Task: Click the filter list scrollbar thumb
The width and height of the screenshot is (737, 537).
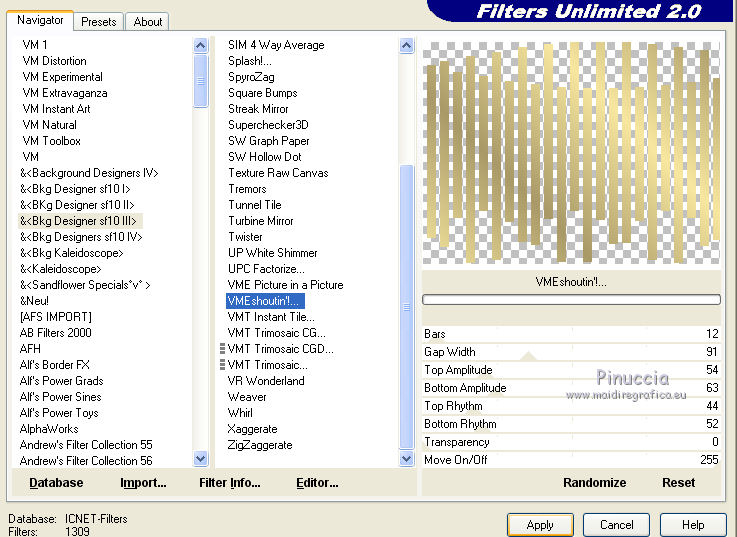Action: (407, 308)
